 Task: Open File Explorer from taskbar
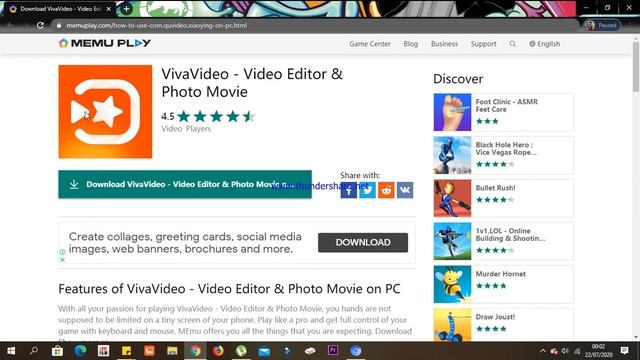tap(172, 351)
